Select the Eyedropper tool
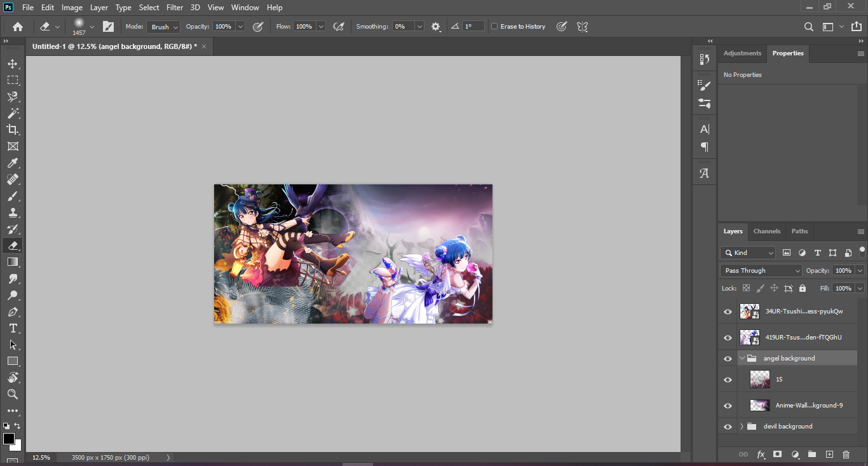Viewport: 868px width, 466px height. (x=12, y=163)
